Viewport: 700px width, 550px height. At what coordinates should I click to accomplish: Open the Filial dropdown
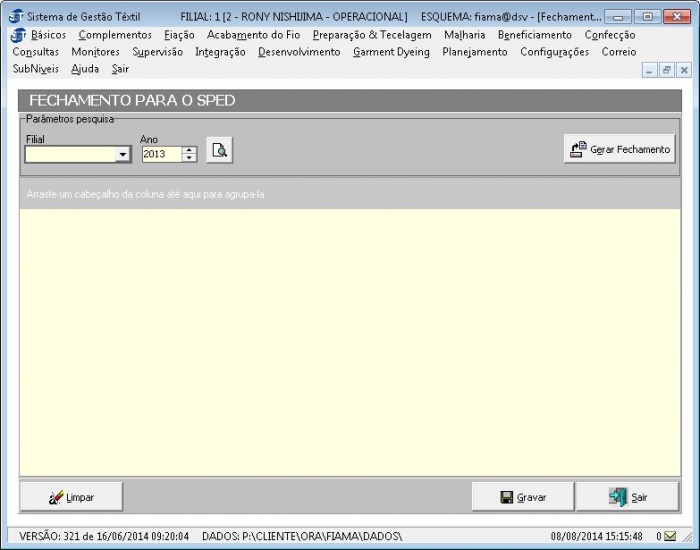[122, 154]
